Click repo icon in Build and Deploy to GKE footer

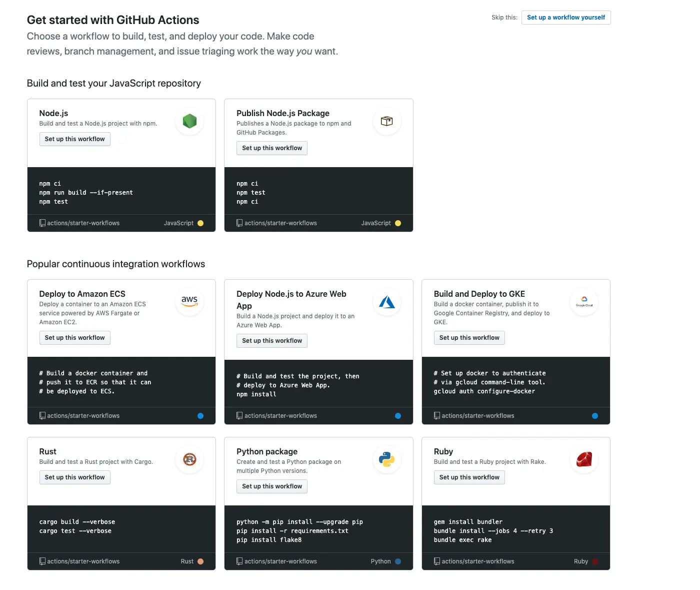tap(437, 416)
